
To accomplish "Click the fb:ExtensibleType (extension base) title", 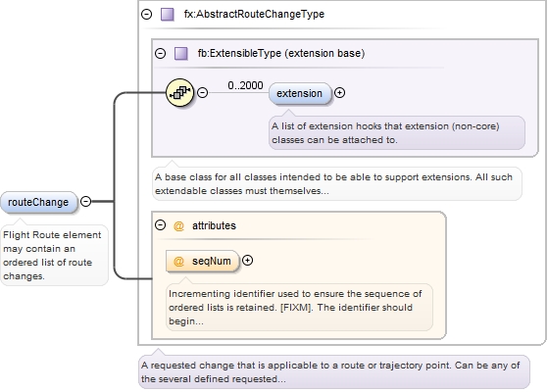I will coord(281,54).
